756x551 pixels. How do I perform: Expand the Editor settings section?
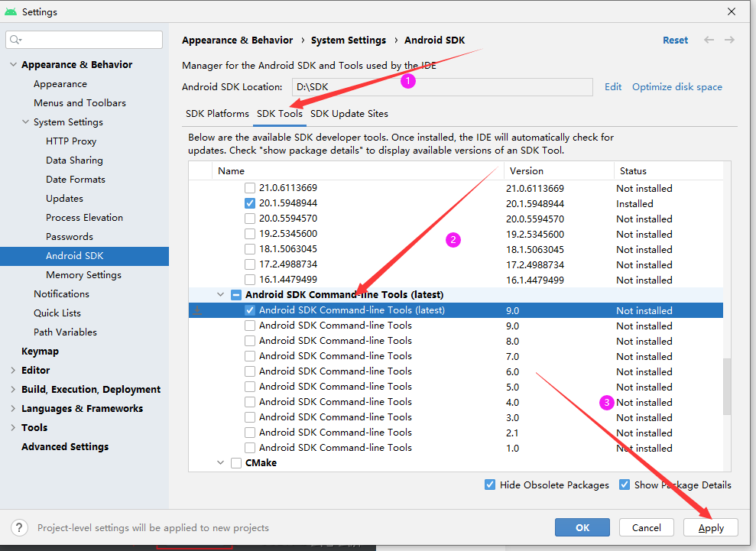point(13,370)
